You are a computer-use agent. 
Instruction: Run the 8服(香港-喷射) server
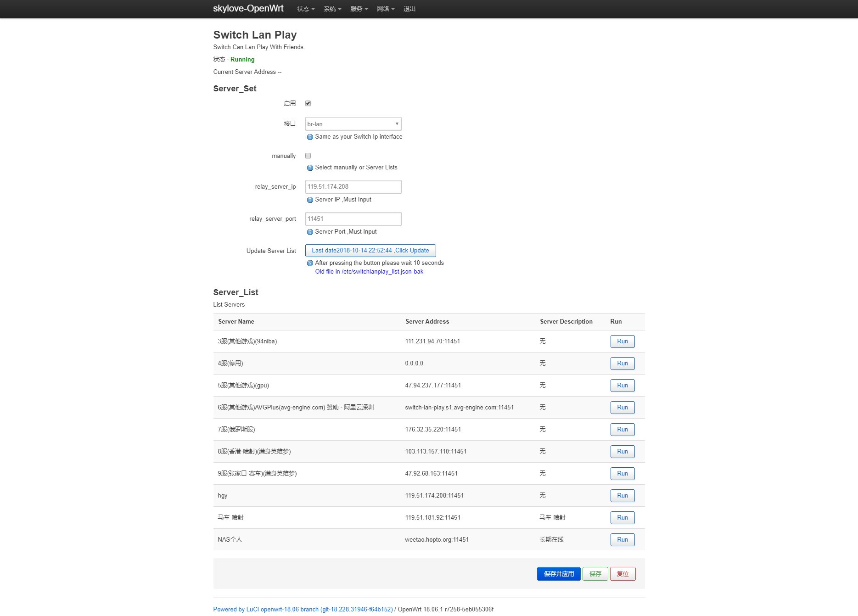pos(622,452)
